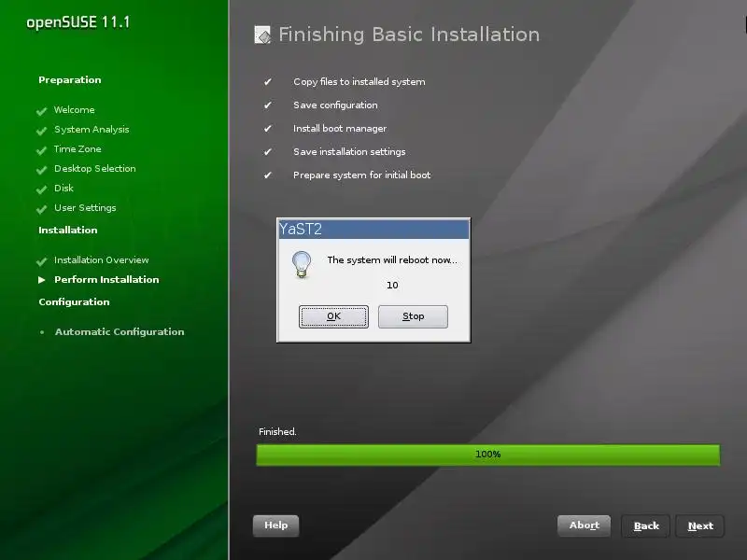Image resolution: width=747 pixels, height=560 pixels.
Task: Select the System Analysis step label
Action: pos(92,130)
